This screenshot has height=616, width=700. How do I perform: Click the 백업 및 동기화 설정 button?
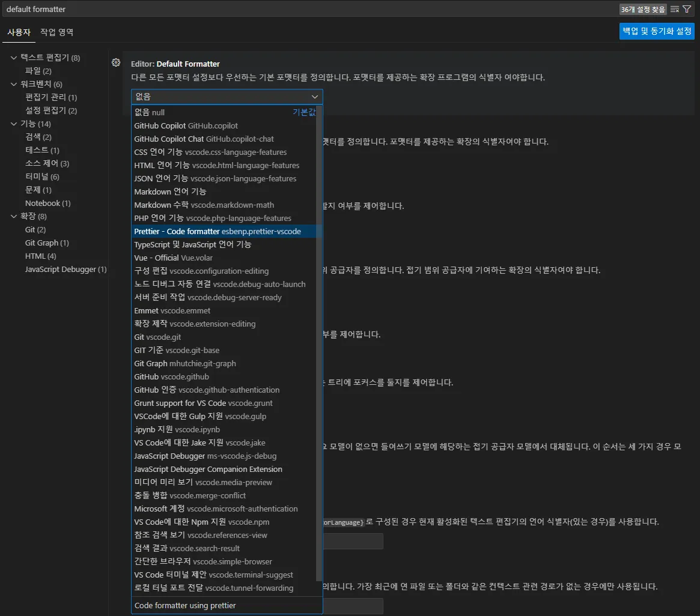click(657, 31)
